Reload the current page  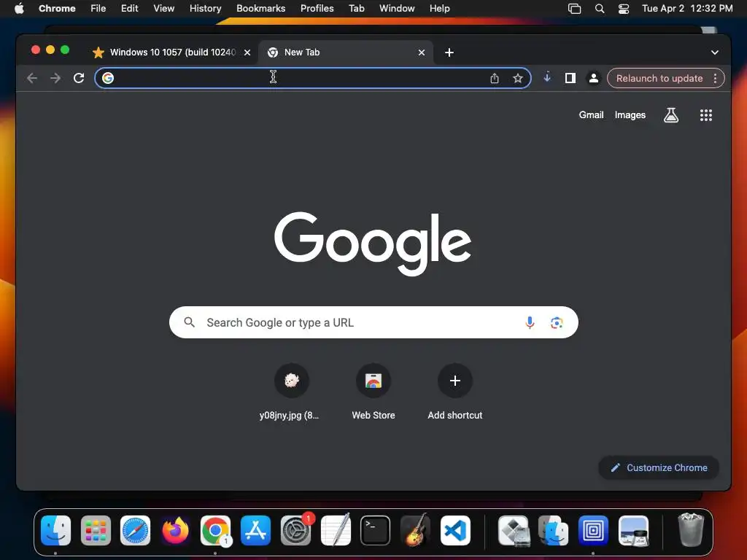[79, 78]
